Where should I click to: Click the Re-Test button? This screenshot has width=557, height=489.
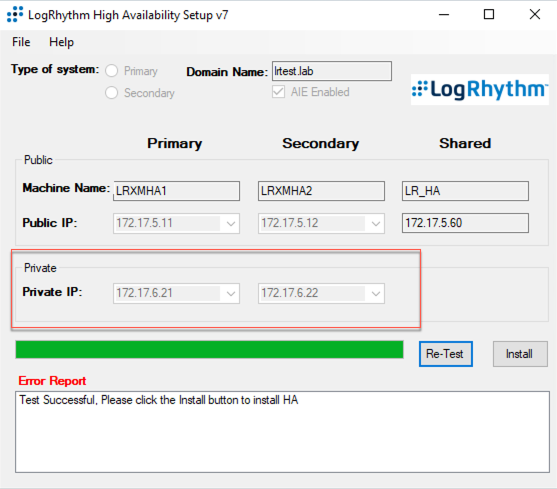point(445,354)
